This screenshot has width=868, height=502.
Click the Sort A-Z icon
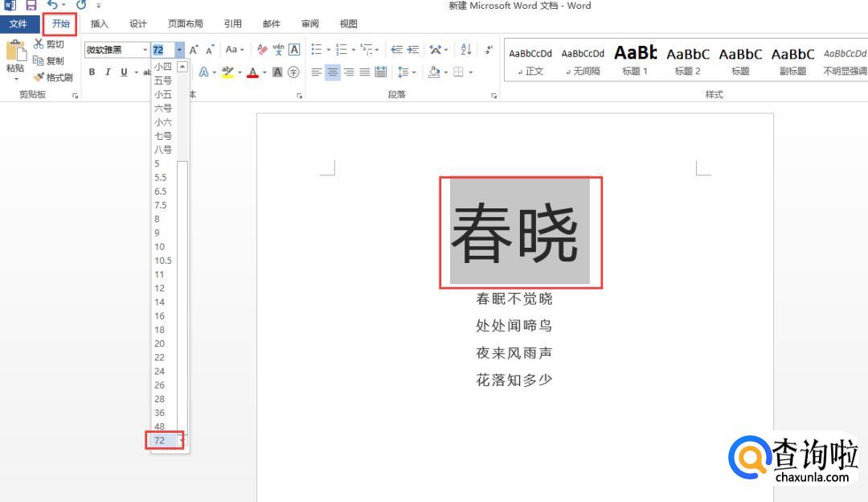click(x=466, y=50)
